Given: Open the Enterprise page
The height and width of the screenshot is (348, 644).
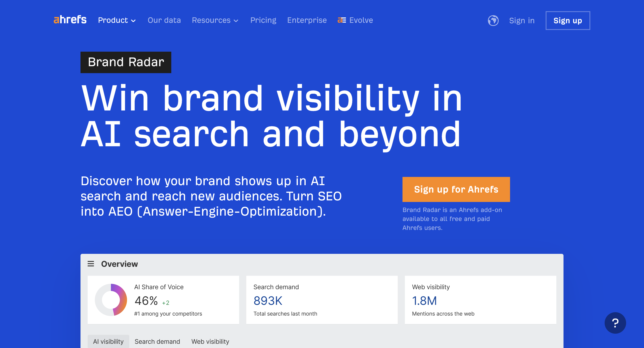Looking at the screenshot, I should pos(307,20).
